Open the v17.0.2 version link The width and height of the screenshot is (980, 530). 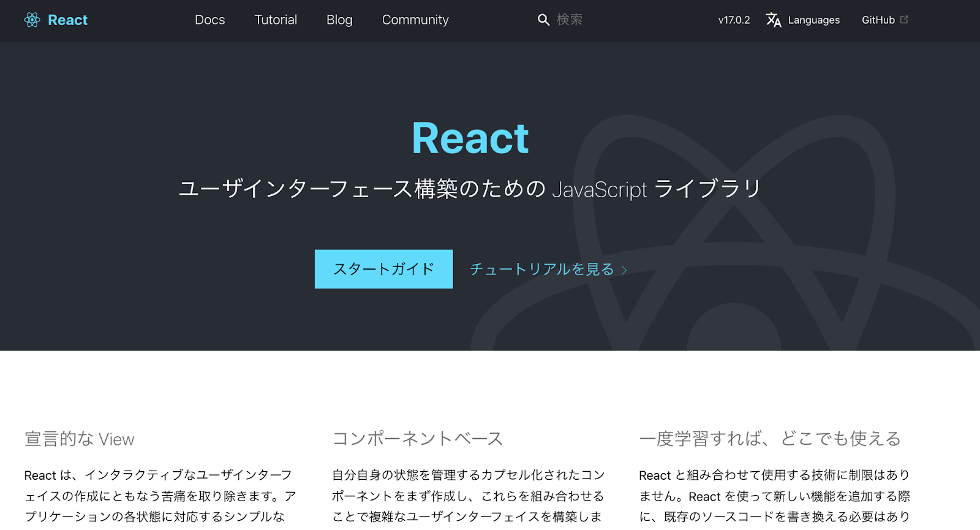pyautogui.click(x=734, y=20)
